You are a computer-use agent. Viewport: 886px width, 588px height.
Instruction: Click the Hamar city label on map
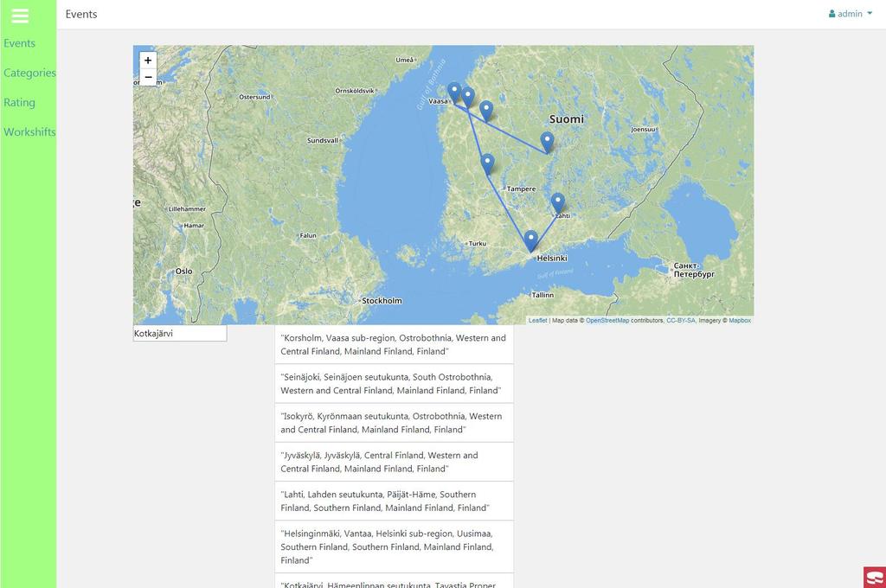[x=194, y=226]
